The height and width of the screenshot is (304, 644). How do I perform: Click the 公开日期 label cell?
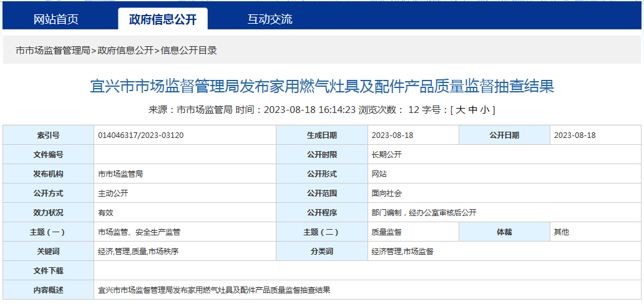click(504, 135)
